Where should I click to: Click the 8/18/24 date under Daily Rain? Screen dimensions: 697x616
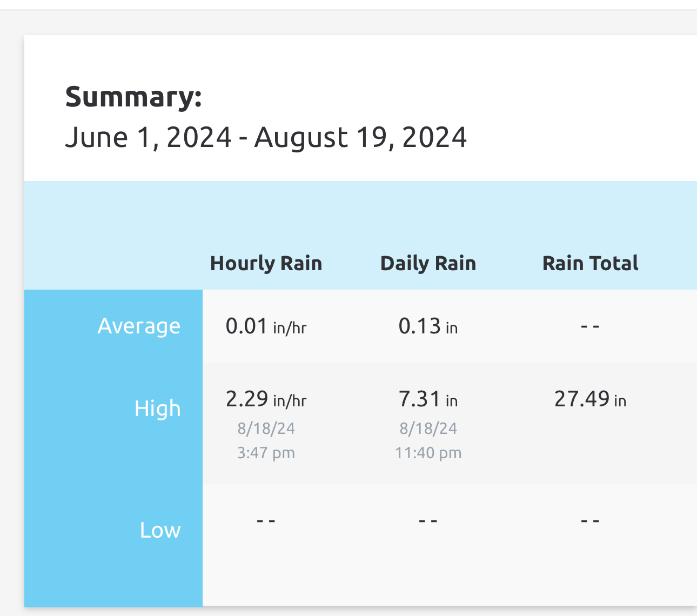click(x=428, y=428)
